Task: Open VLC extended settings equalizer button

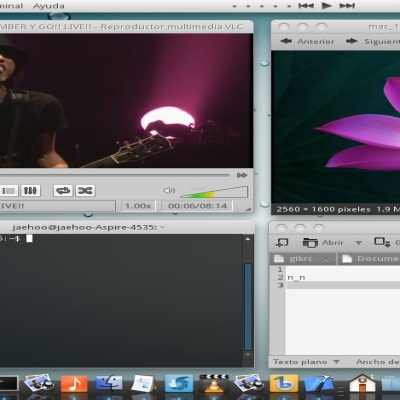Action: pyautogui.click(x=30, y=191)
